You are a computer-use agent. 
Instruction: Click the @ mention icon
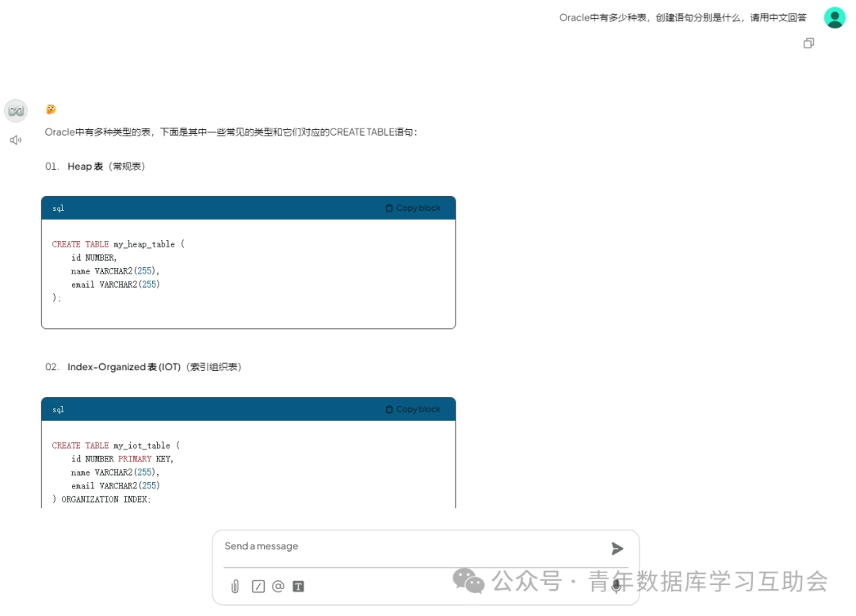pos(278,586)
